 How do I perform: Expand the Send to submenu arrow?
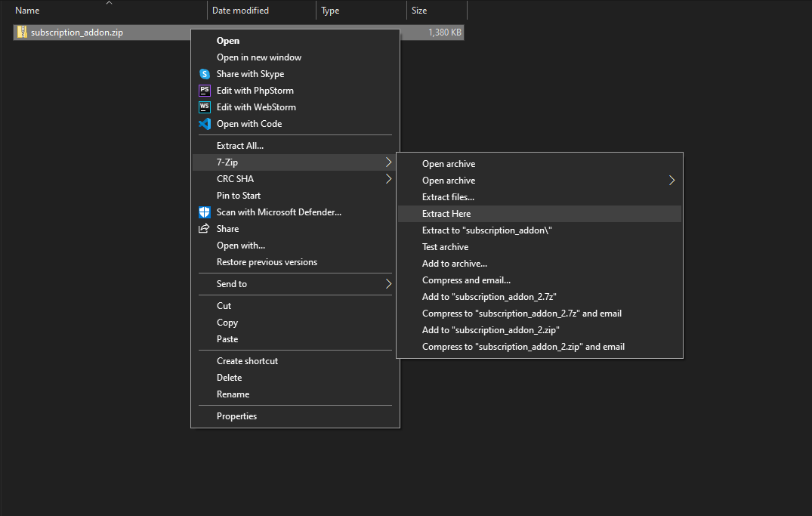[x=388, y=284]
